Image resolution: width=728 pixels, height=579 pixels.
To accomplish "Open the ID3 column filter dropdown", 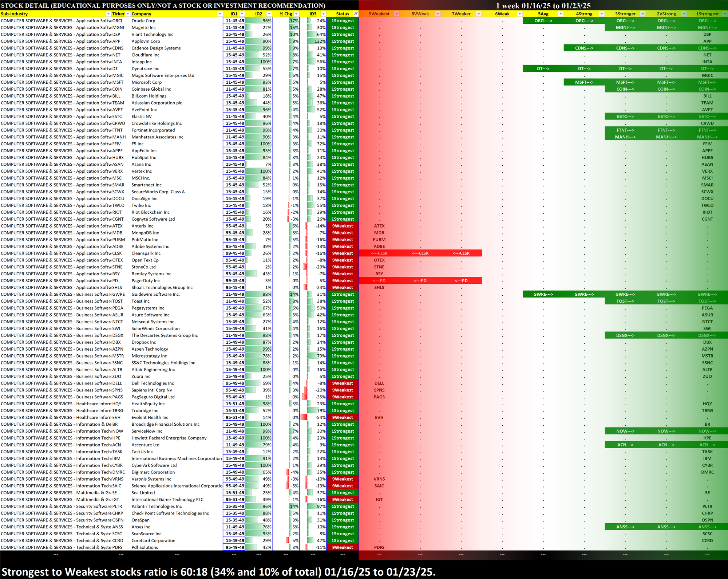I will [324, 14].
